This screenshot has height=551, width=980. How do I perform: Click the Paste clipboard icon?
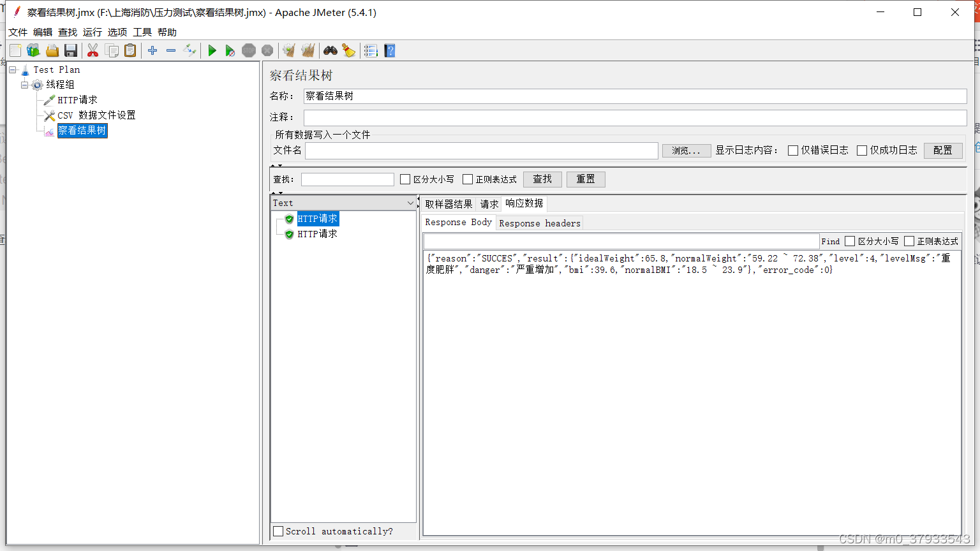tap(130, 50)
